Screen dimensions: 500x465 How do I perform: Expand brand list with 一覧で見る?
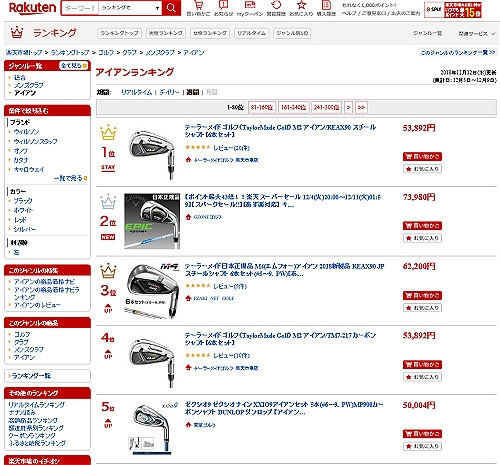pos(70,178)
